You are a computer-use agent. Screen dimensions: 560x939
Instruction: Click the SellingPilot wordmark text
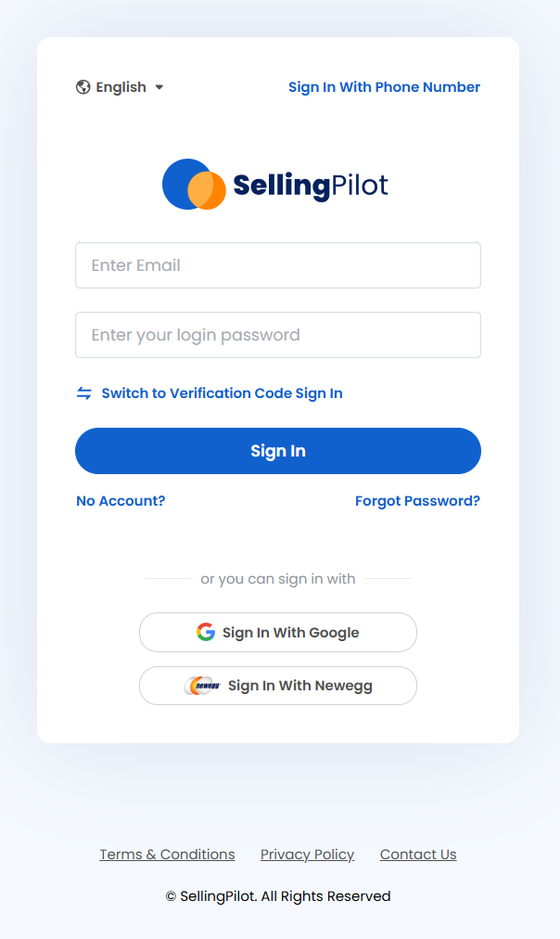click(311, 186)
